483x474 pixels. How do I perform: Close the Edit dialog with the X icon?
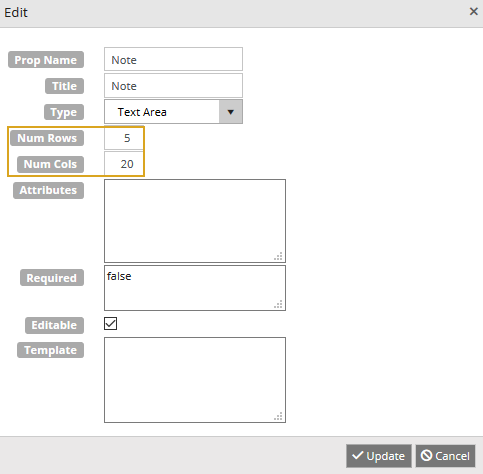click(473, 12)
